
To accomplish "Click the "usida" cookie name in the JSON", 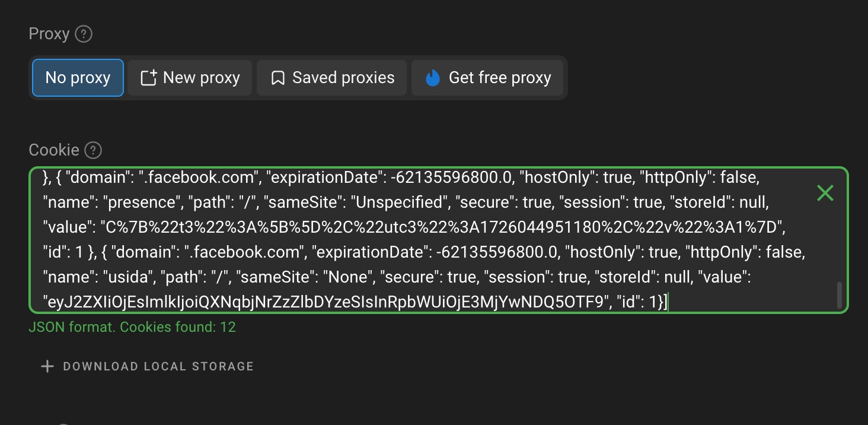I will [x=125, y=277].
